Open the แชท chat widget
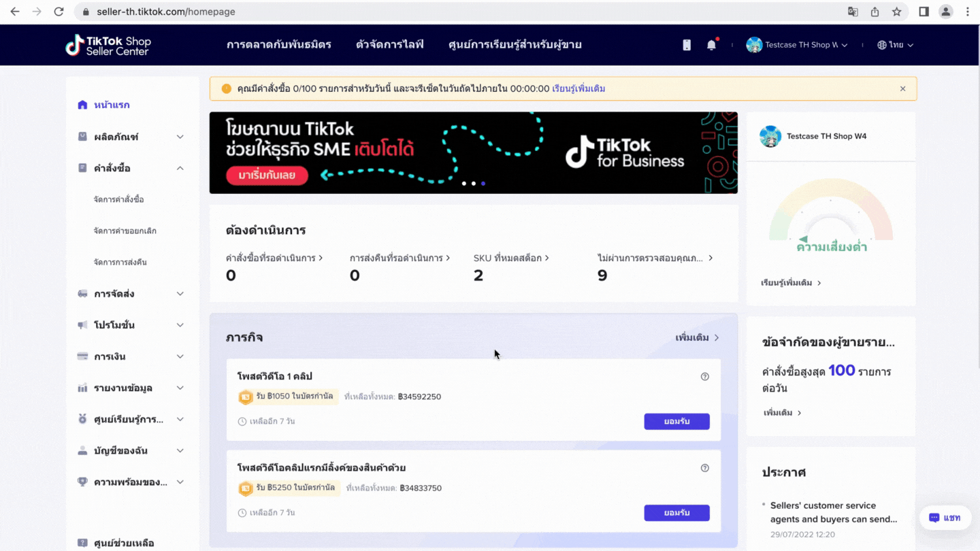Screen dimensions: 980x551 [x=945, y=518]
